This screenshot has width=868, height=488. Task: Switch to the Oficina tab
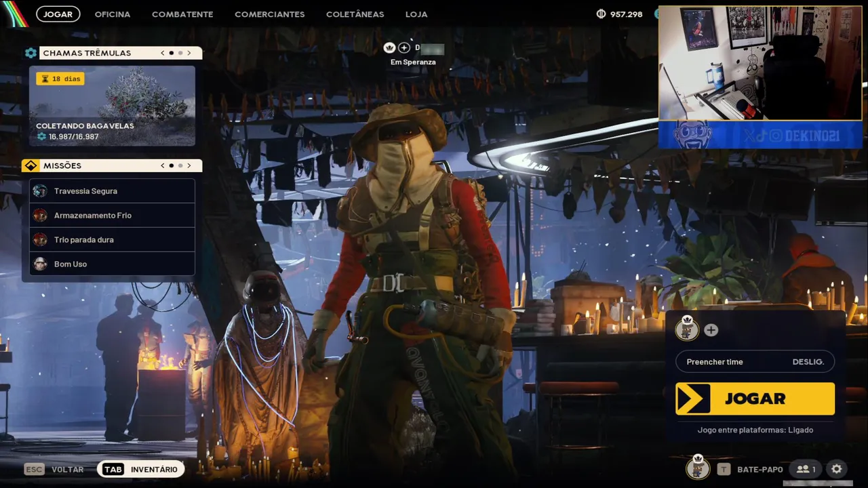113,14
